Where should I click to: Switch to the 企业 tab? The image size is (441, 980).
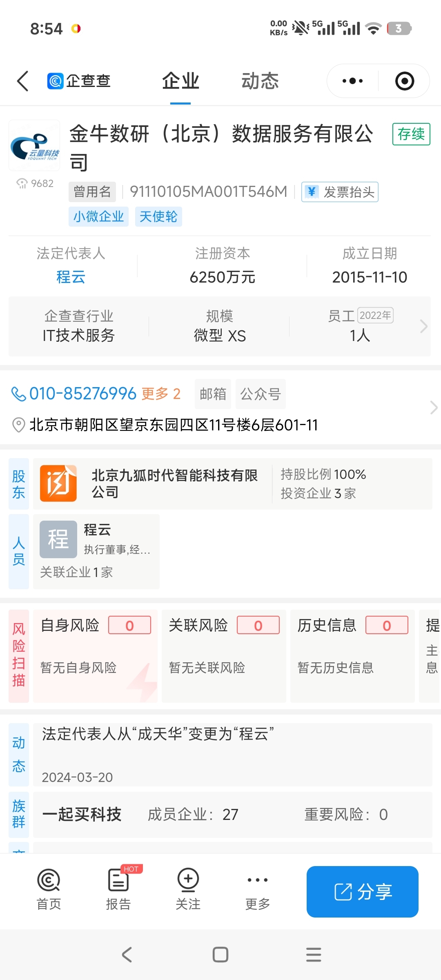point(180,81)
